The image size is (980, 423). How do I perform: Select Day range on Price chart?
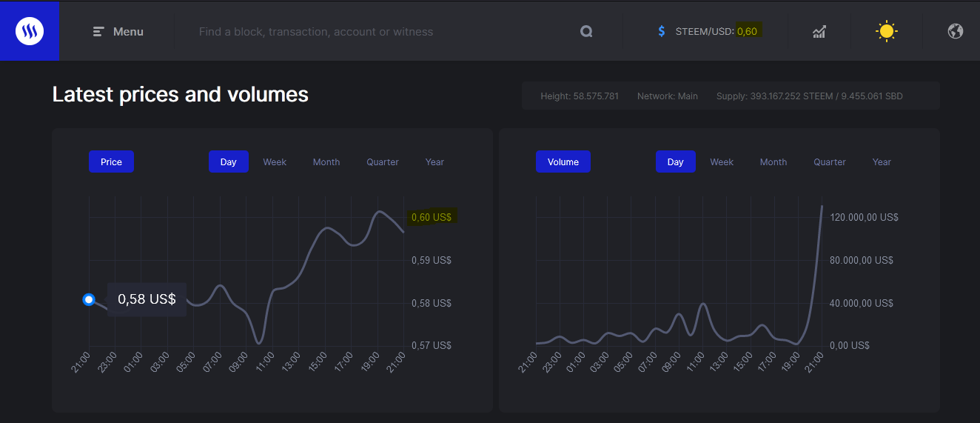[228, 162]
